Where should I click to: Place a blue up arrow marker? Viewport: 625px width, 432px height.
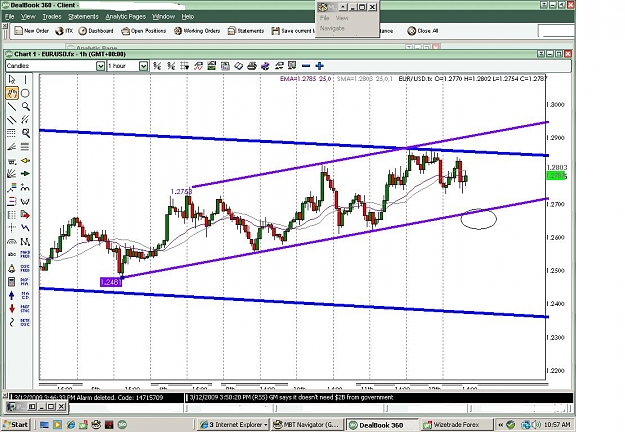point(12,295)
